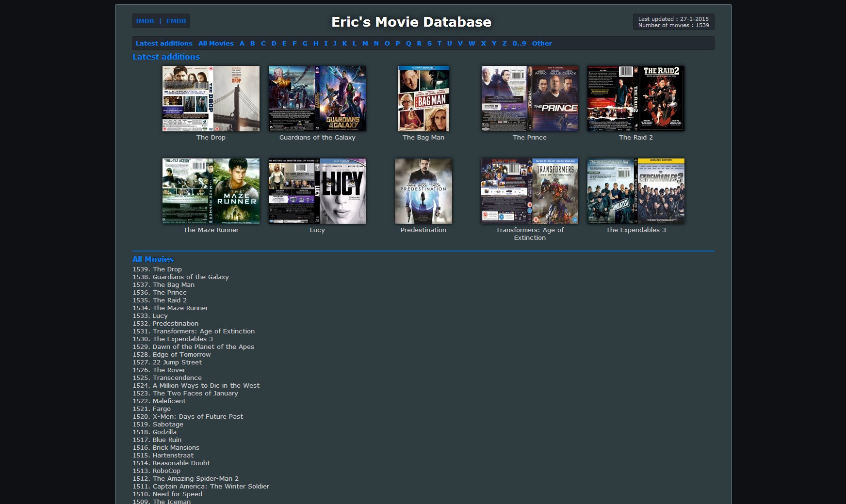The image size is (846, 504).
Task: Select list entry 1538. Guardians of the Galaxy
Action: tap(181, 277)
